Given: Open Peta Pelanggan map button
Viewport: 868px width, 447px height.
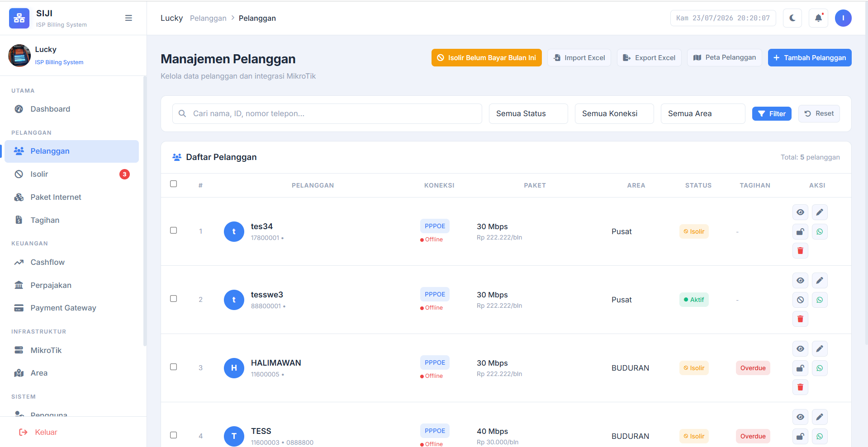Looking at the screenshot, I should (x=725, y=57).
